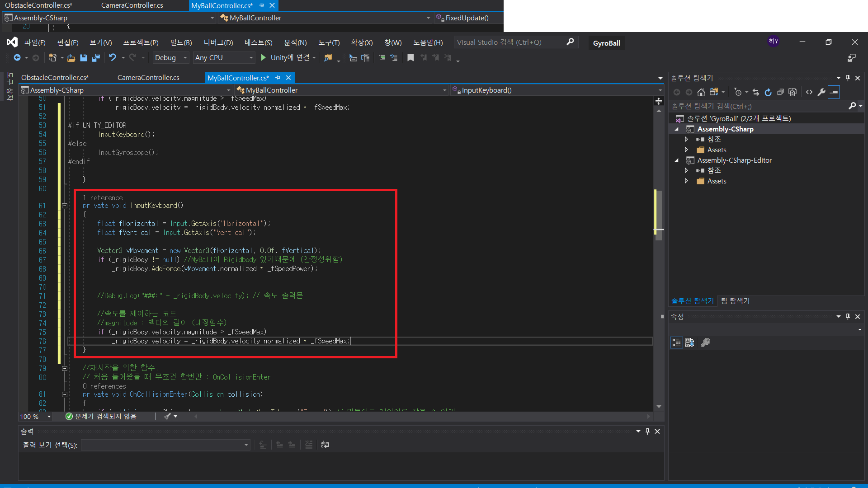Click the bookmark icon in the toolbar
The width and height of the screenshot is (868, 488).
410,58
